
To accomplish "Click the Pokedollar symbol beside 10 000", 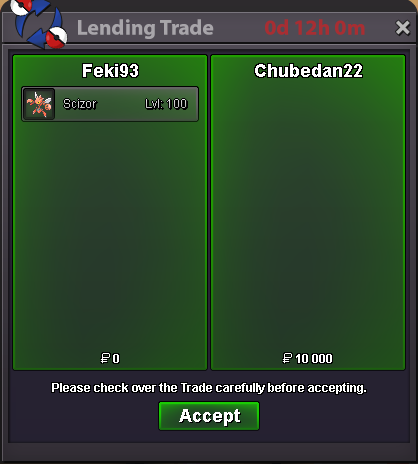I will tap(287, 358).
